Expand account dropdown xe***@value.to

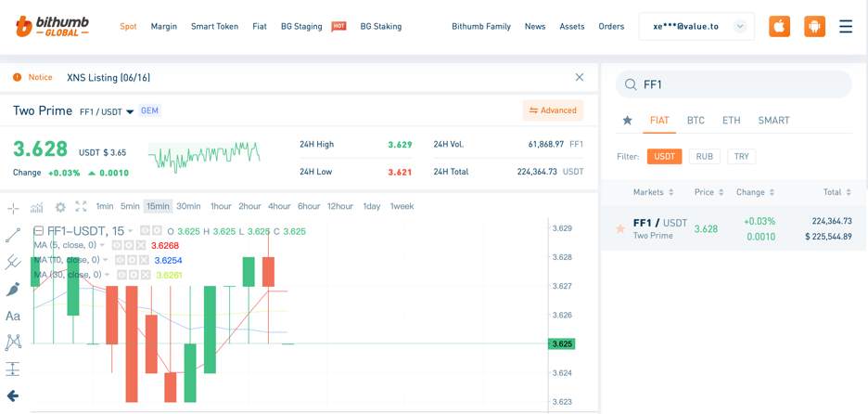(740, 27)
